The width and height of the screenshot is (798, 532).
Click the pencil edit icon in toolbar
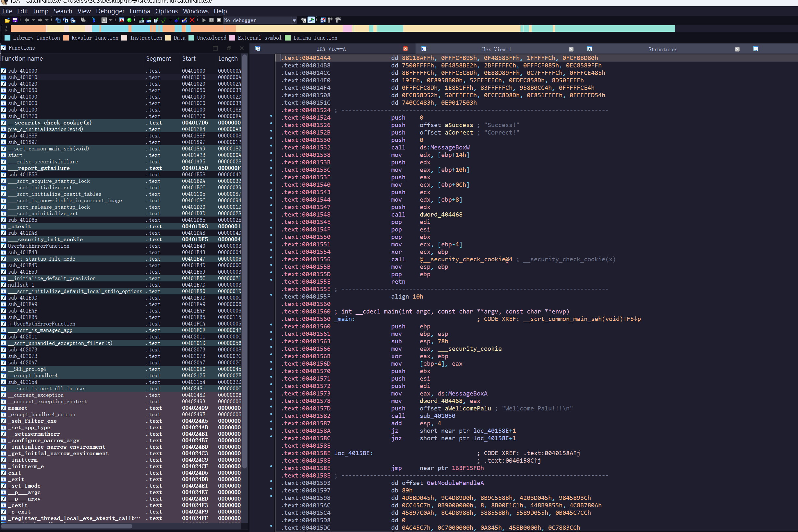[185, 20]
